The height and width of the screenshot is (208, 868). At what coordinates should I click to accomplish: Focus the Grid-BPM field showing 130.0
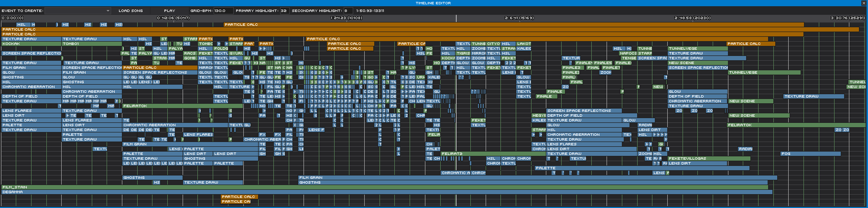point(223,11)
